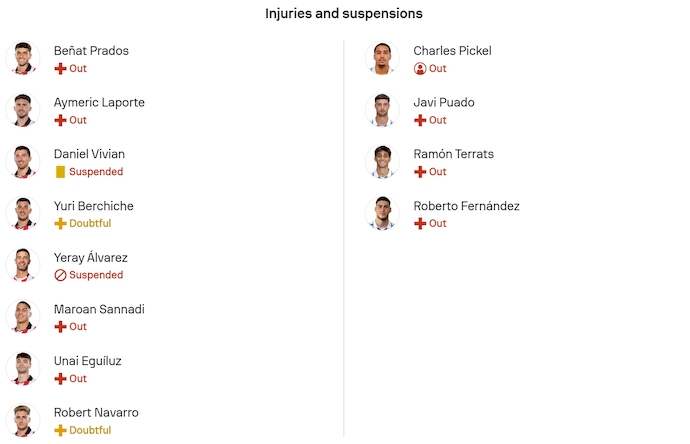Viewport: 690px width, 444px height.
Task: Select the Javi Puado name
Action: tap(444, 103)
